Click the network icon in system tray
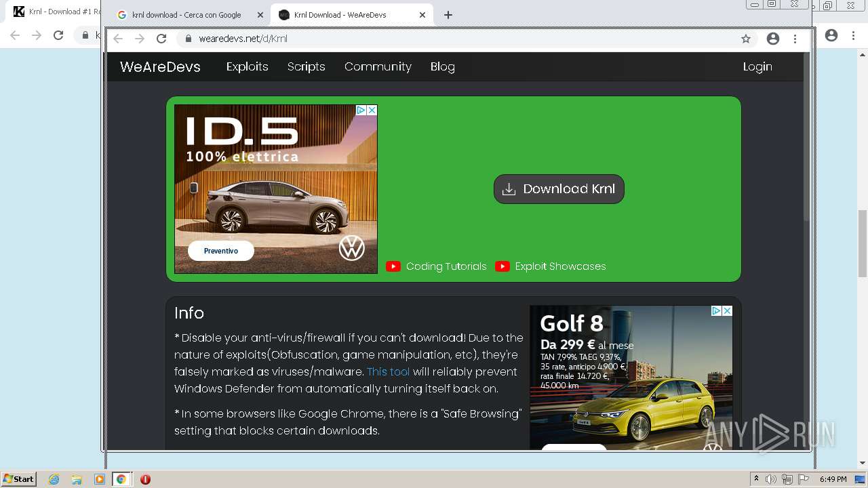 tap(787, 479)
